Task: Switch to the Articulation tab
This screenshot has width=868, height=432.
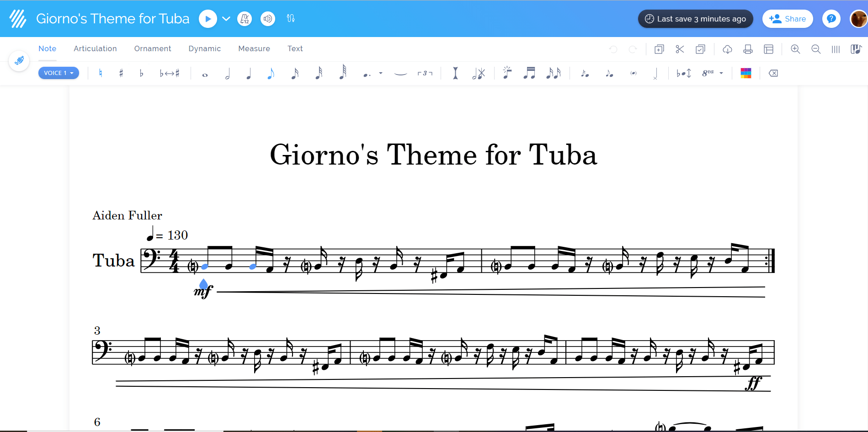Action: [x=95, y=48]
